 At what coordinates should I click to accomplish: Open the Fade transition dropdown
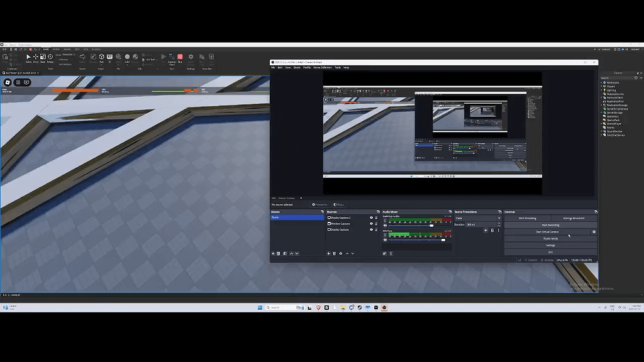tap(478, 218)
